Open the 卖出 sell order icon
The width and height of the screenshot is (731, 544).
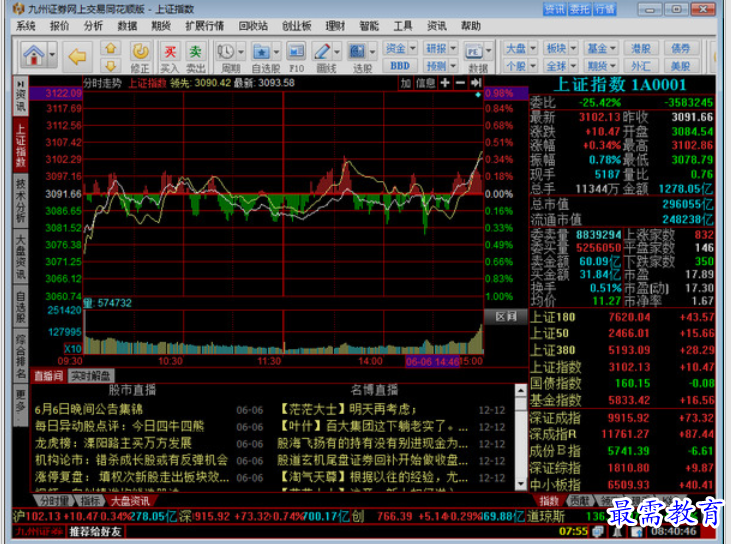195,51
